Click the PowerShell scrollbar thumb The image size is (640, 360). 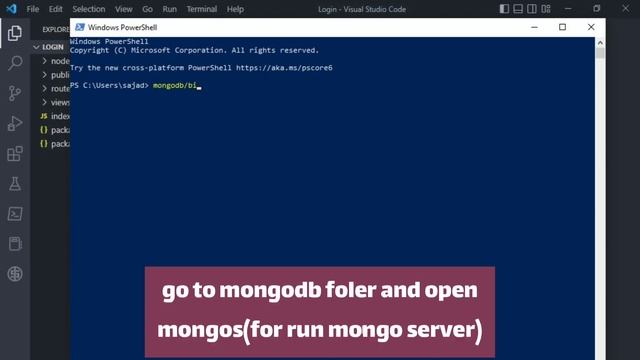click(600, 53)
